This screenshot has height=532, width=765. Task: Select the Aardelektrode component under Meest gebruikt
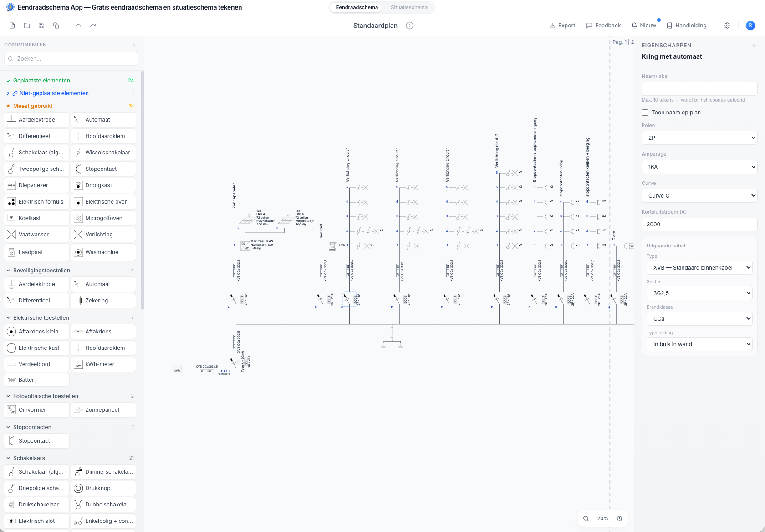(36, 120)
